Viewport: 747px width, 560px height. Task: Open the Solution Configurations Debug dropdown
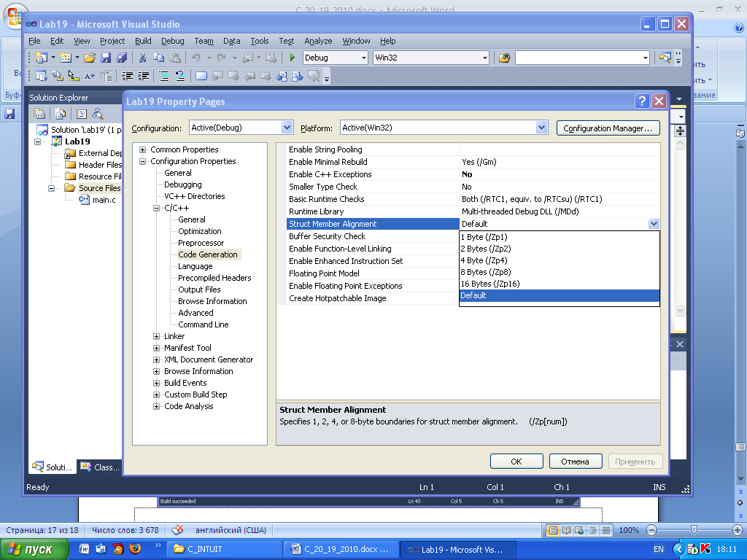pyautogui.click(x=364, y=58)
